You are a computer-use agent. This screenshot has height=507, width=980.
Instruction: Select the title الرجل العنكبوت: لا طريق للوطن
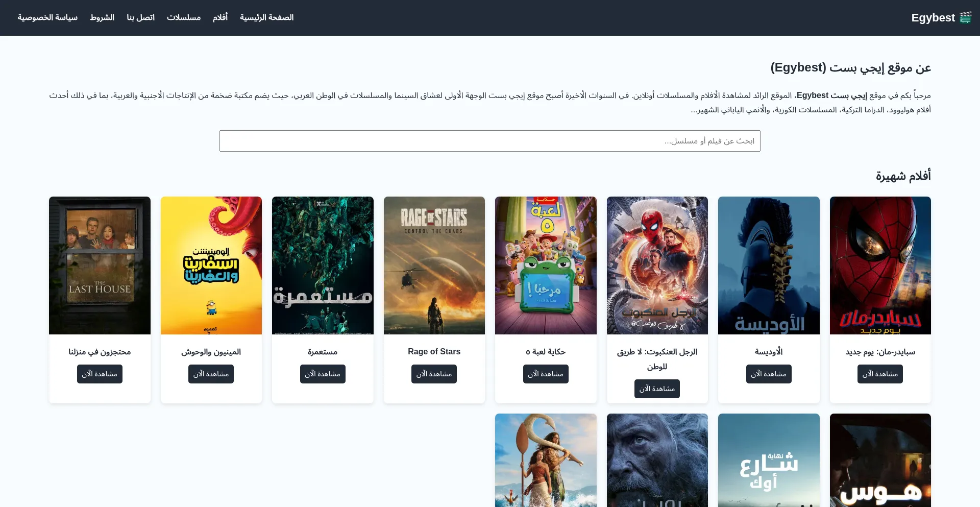click(657, 359)
